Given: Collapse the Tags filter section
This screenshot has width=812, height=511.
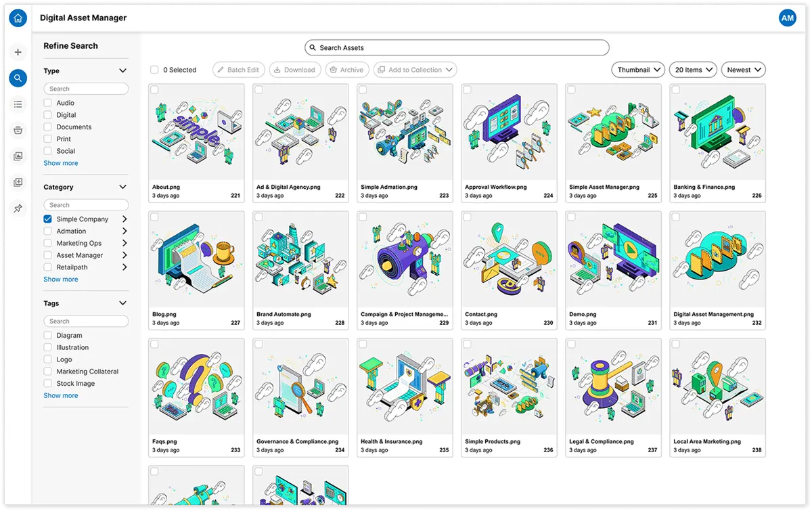Looking at the screenshot, I should click(122, 304).
